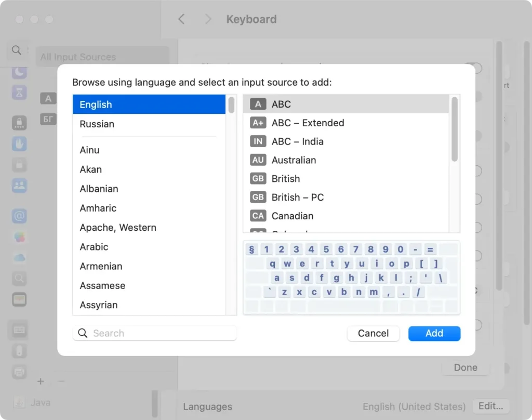
Task: Select the ABC input source entry
Action: tap(282, 104)
